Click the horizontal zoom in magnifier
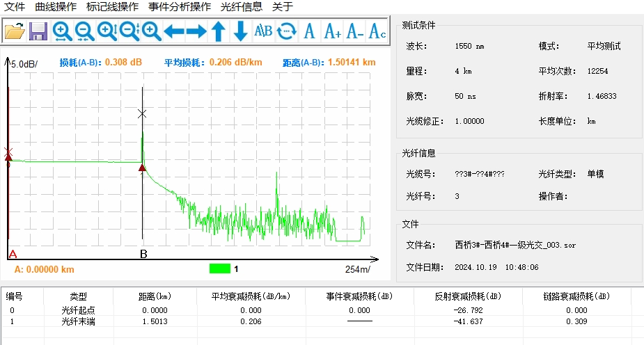 (x=63, y=31)
